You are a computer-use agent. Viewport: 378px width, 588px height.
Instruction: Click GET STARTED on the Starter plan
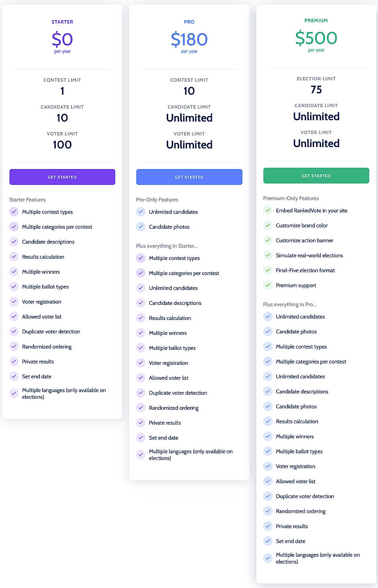click(62, 177)
